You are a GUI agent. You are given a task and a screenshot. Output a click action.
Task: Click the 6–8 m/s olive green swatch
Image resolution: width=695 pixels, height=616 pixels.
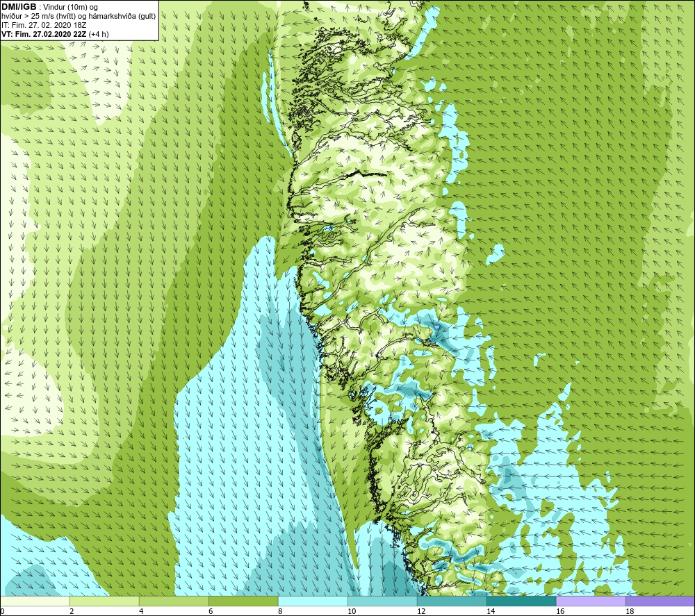coord(243,601)
